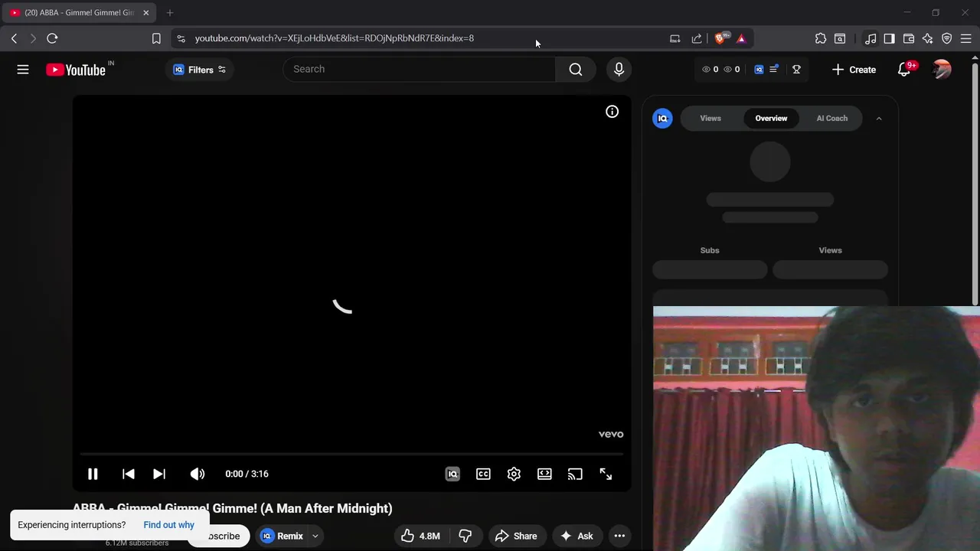The height and width of the screenshot is (551, 980).
Task: Click the vidIQ icon in player controls
Action: pos(452,474)
